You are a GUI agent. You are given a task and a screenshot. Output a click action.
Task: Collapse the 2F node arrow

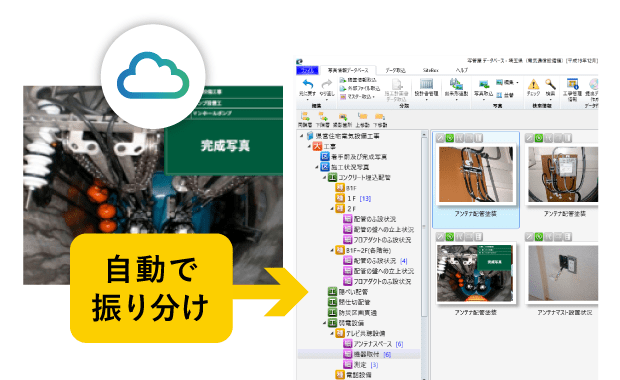click(332, 208)
